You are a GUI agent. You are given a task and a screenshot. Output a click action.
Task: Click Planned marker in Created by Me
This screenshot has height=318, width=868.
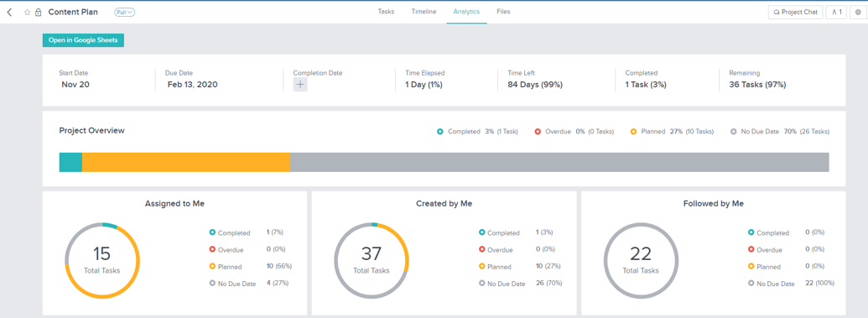482,267
